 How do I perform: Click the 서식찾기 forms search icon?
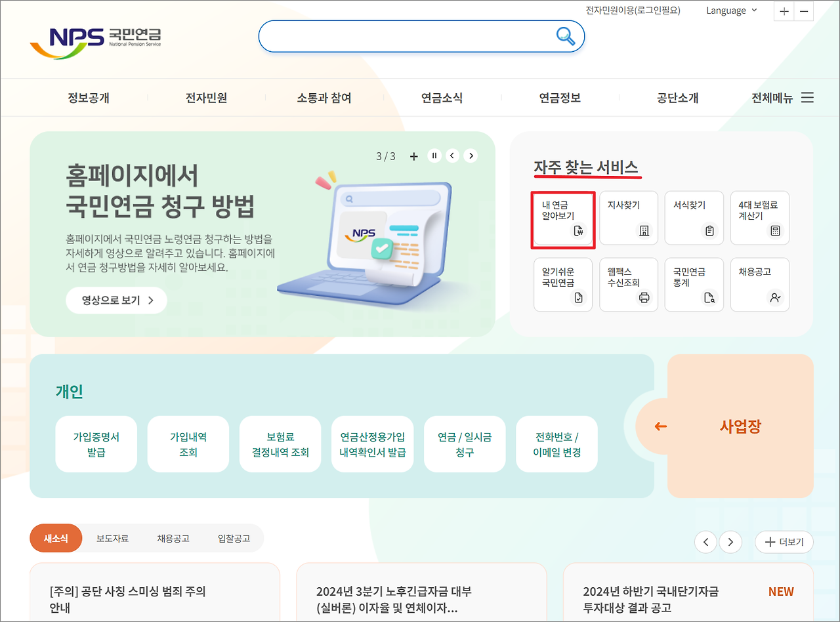[694, 218]
